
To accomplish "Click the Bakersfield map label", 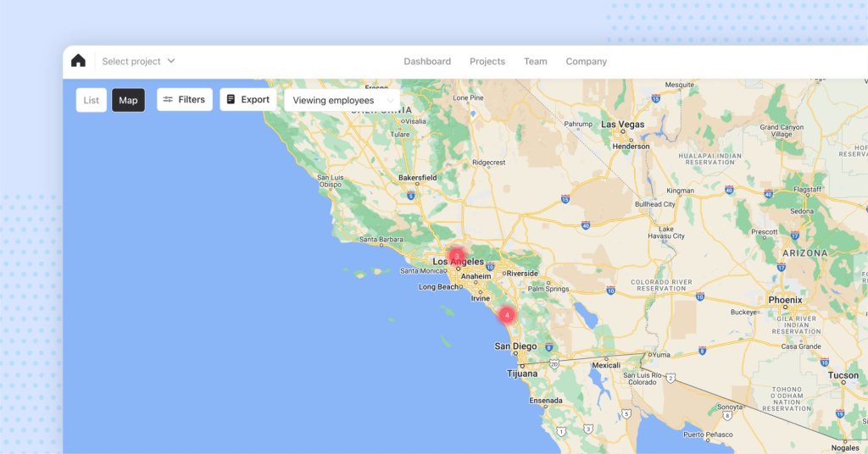I will tap(417, 178).
